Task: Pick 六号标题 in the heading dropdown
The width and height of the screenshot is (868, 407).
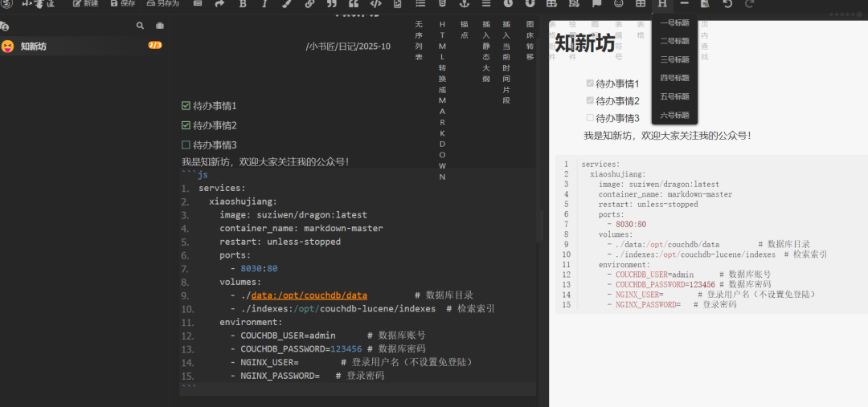Action: tap(674, 115)
